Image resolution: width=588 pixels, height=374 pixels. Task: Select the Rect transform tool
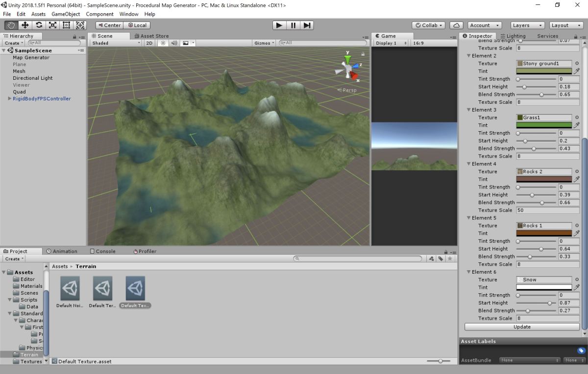66,25
